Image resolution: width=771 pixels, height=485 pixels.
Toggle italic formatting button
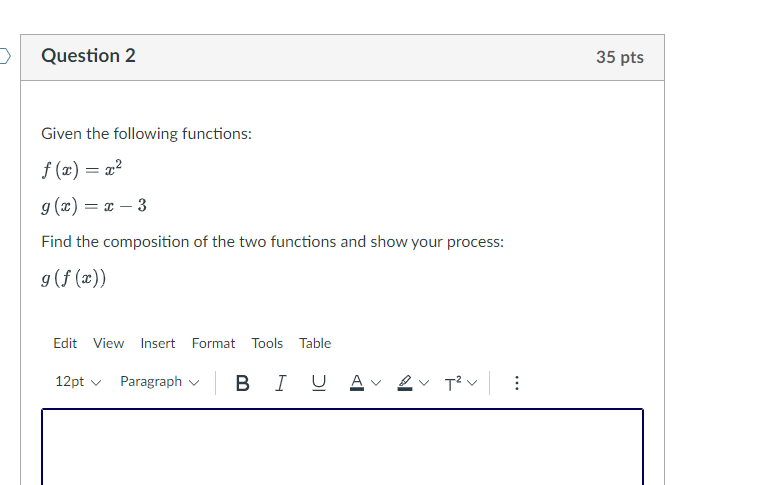tap(280, 383)
